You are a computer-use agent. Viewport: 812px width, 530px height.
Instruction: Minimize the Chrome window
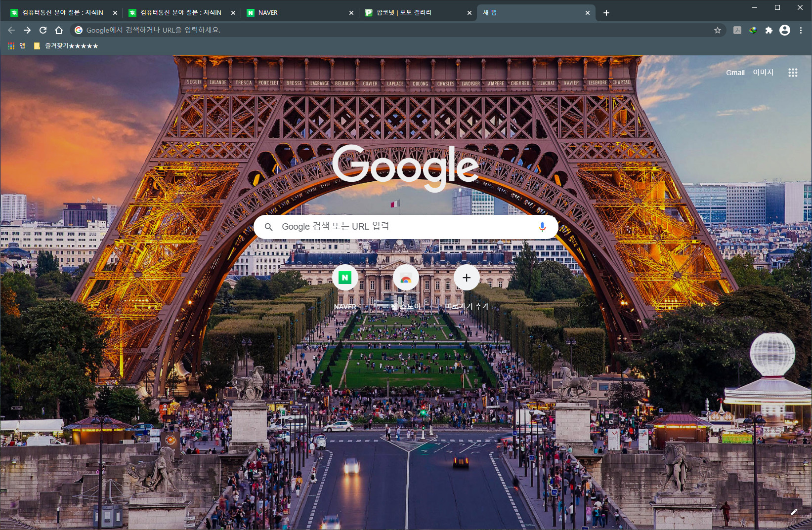[x=755, y=7]
